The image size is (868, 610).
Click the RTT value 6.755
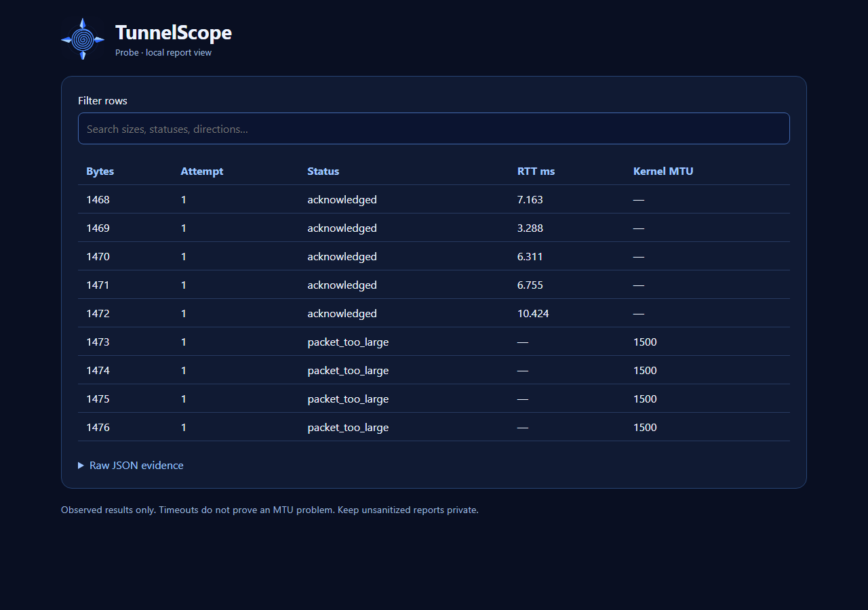pyautogui.click(x=530, y=285)
